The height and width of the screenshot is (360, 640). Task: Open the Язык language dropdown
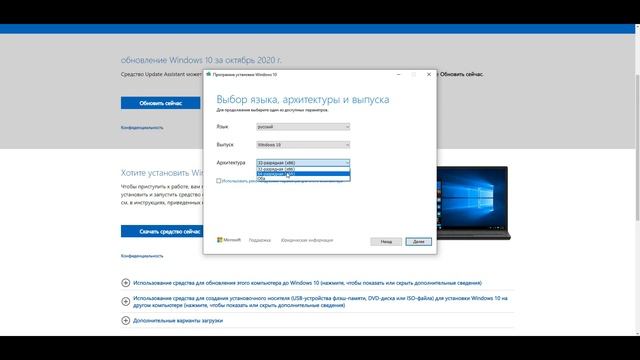tap(303, 127)
